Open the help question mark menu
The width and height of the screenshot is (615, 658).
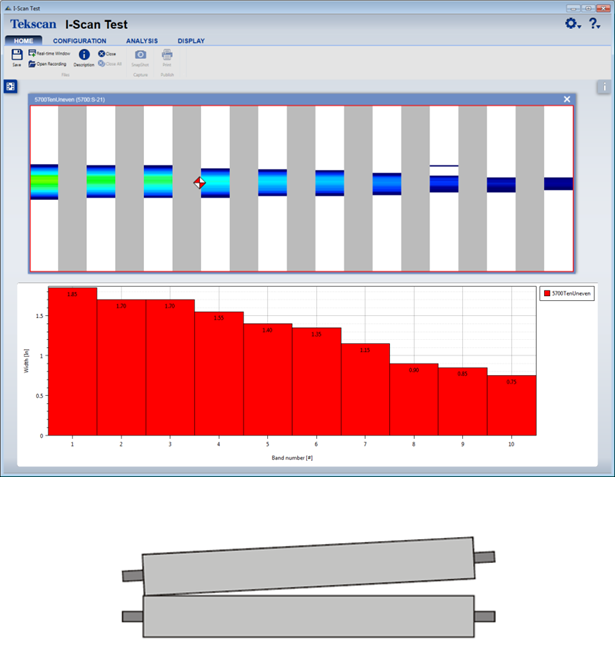595,23
